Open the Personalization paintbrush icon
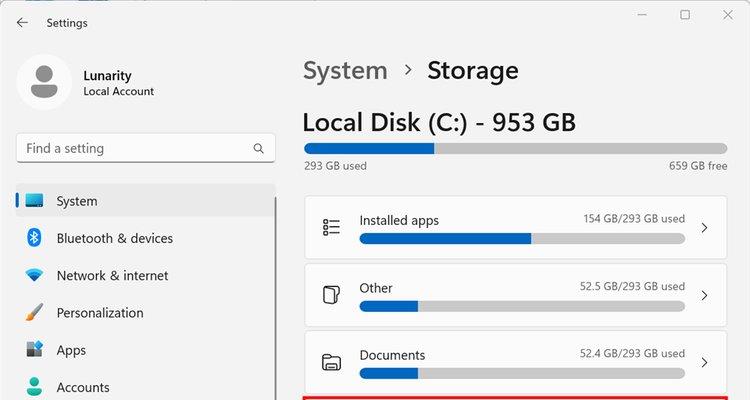Viewport: 750px width, 400px height. pyautogui.click(x=34, y=312)
